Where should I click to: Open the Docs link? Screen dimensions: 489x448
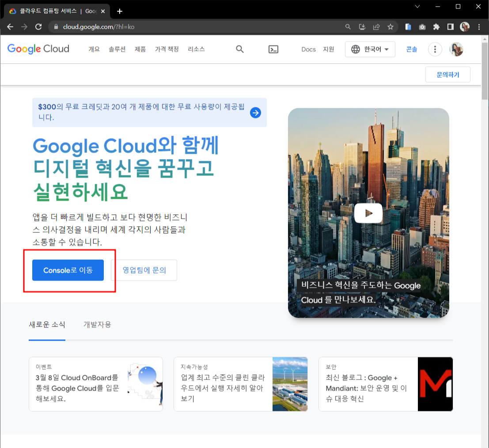[308, 49]
